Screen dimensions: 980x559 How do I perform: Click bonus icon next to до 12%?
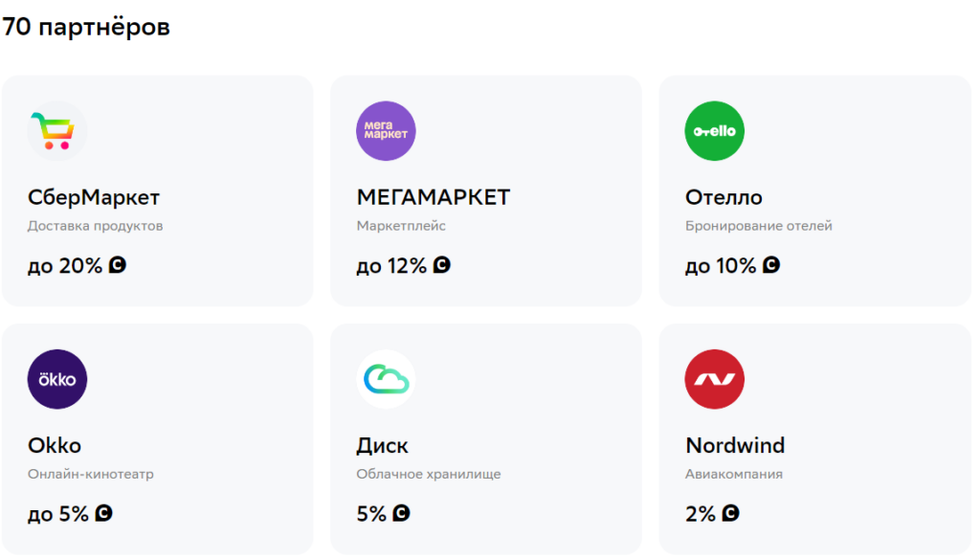point(442,265)
